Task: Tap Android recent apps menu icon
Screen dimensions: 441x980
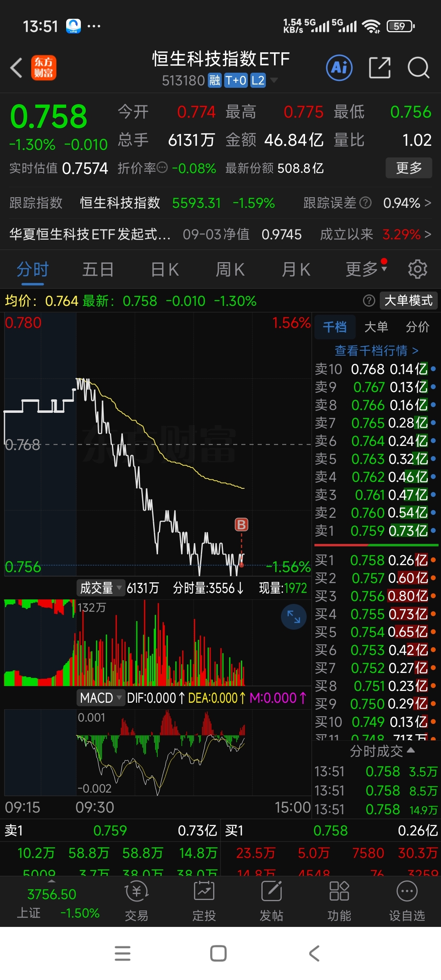Action: [x=122, y=953]
